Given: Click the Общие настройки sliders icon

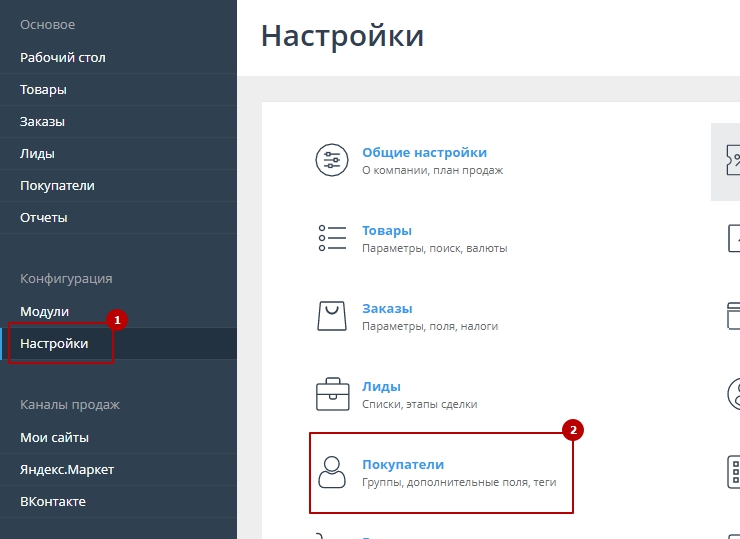Looking at the screenshot, I should click(331, 160).
